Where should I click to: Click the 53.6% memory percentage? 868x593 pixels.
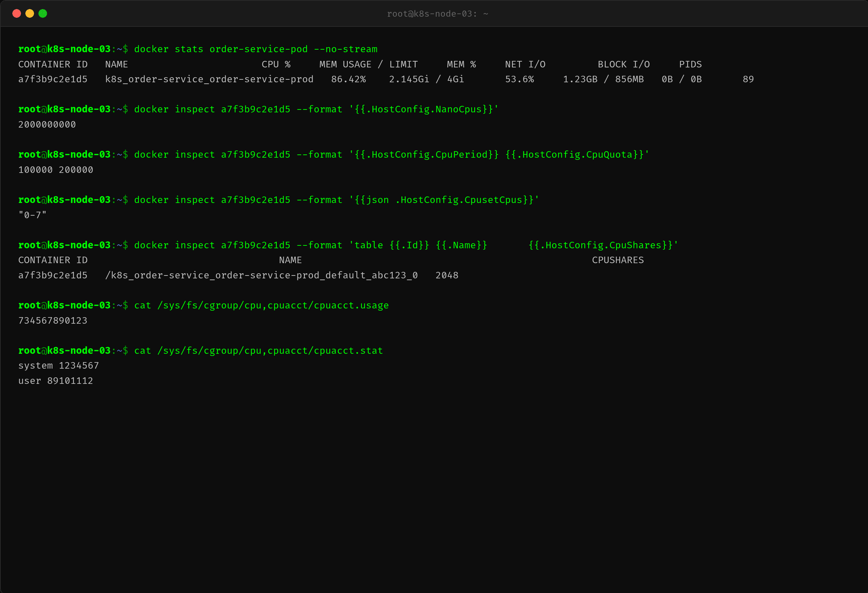coord(519,79)
